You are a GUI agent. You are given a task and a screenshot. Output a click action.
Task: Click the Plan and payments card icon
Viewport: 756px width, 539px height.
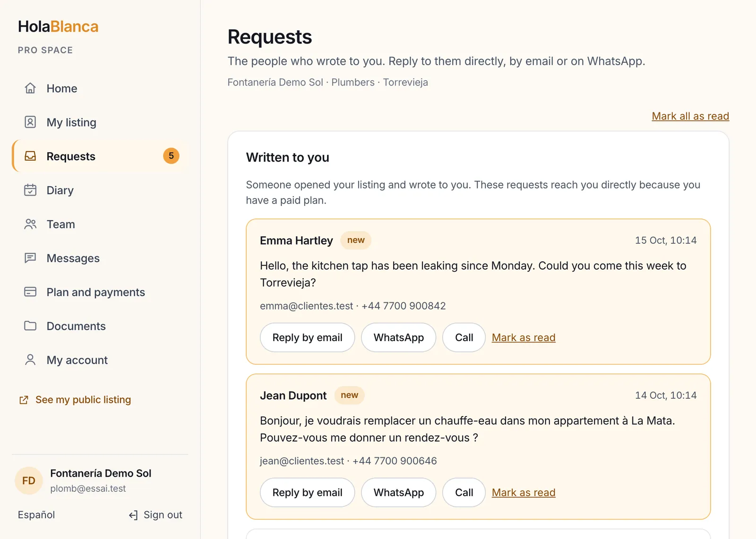pos(30,292)
